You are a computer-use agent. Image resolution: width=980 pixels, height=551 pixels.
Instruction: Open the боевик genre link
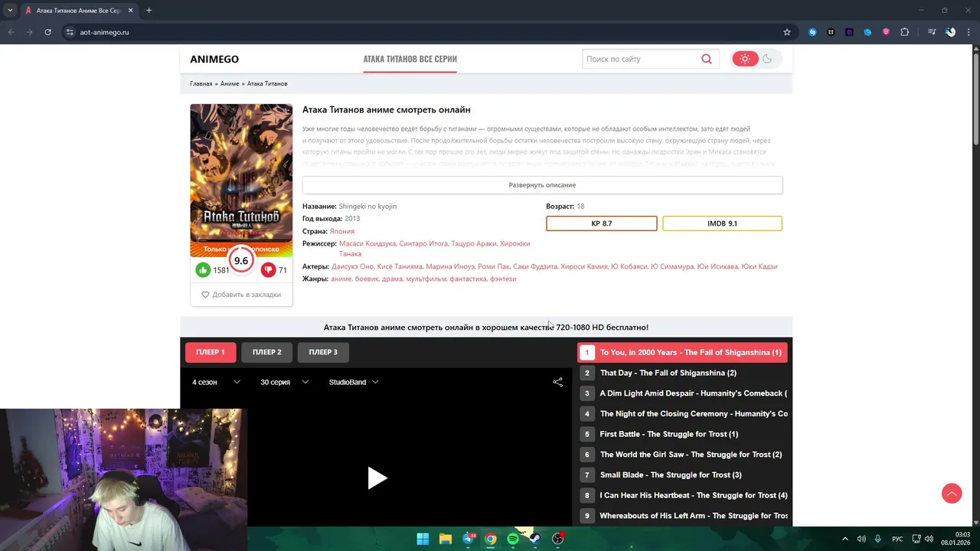point(367,279)
